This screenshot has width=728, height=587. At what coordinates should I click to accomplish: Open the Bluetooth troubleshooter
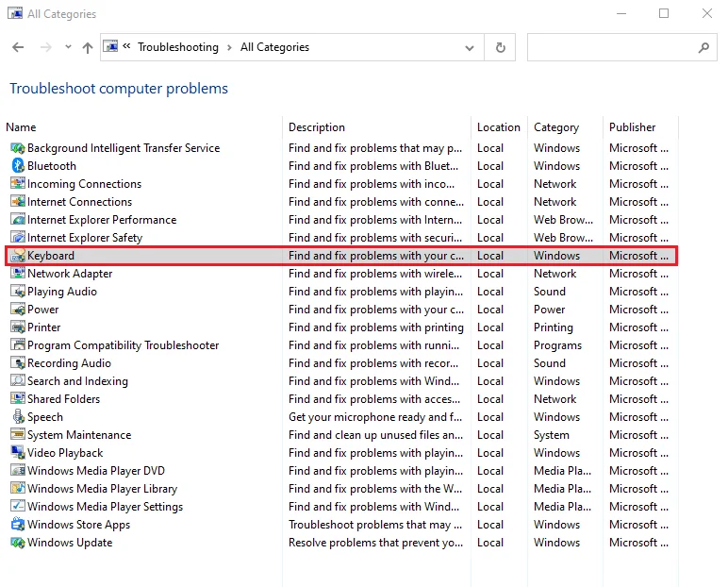pyautogui.click(x=52, y=166)
